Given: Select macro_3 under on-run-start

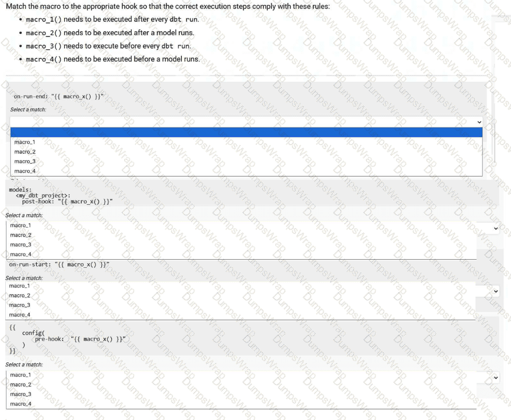Looking at the screenshot, I should [x=20, y=305].
